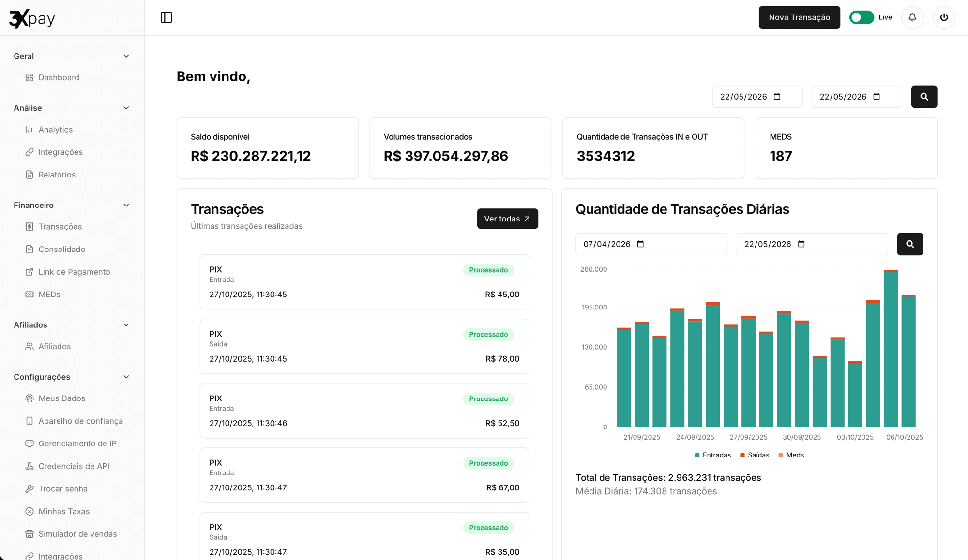Click the Analytics bar chart icon
The image size is (968, 560).
[x=30, y=130]
